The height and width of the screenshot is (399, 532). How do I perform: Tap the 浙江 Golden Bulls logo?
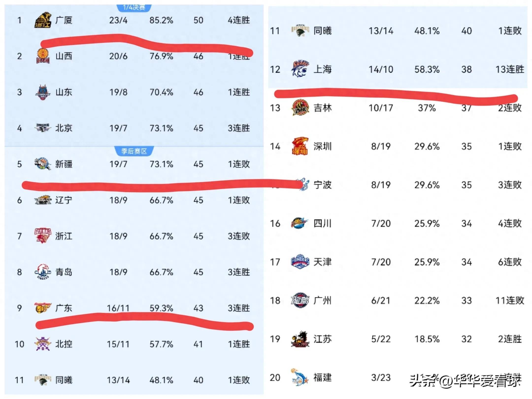[43, 236]
